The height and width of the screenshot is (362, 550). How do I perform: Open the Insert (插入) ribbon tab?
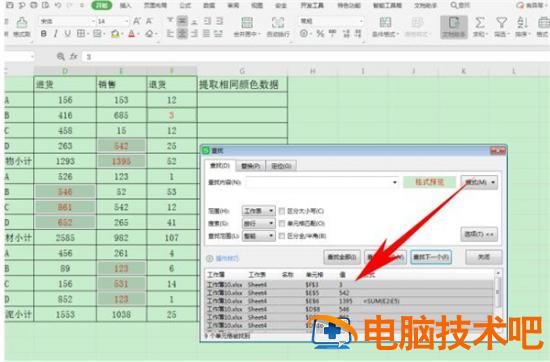click(x=126, y=5)
